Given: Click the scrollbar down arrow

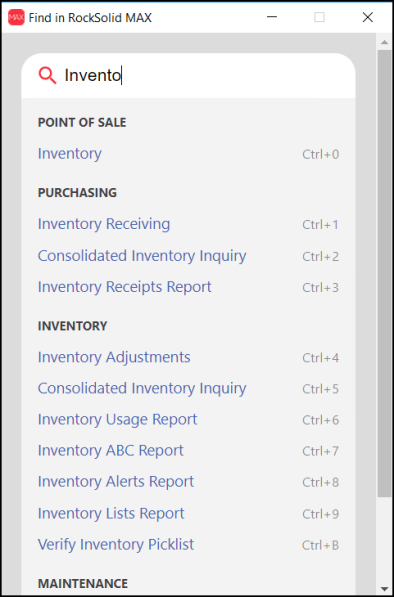Looking at the screenshot, I should [x=384, y=588].
